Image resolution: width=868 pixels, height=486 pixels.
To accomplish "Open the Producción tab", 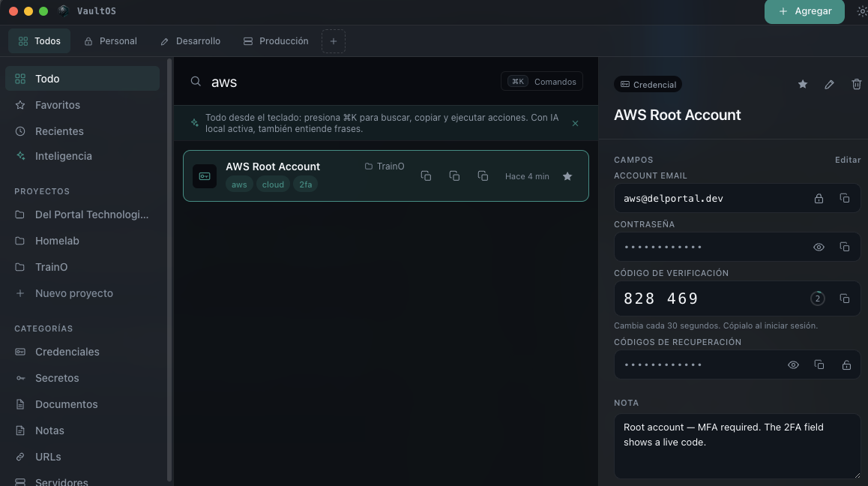I will [276, 41].
